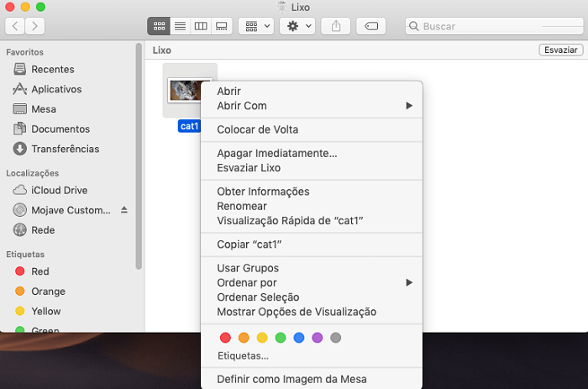
Task: Switch to column view in toolbar
Action: [x=201, y=26]
